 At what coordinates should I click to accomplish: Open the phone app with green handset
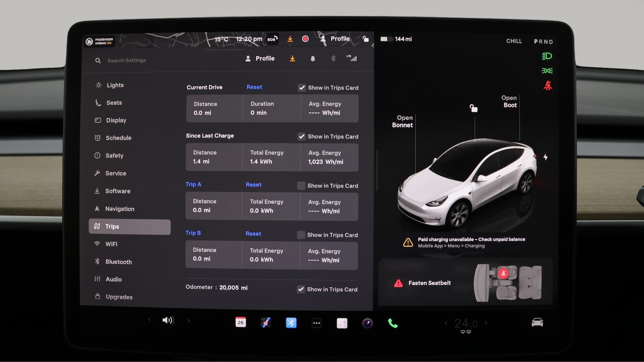click(x=392, y=323)
